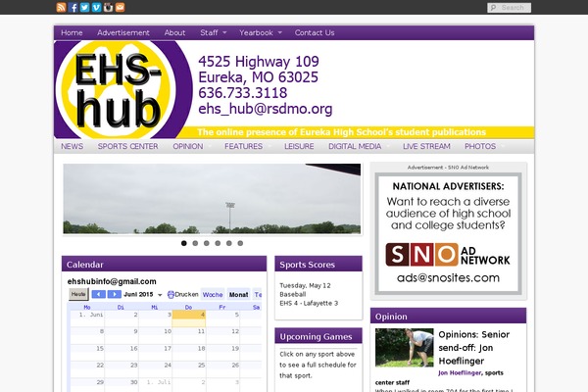Screen dimensions: 588x392
Task: Go to next month in calendar
Action: [x=114, y=294]
